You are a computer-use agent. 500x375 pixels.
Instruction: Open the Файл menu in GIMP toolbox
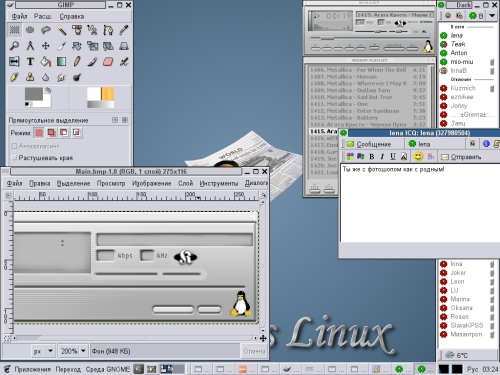pyautogui.click(x=19, y=16)
